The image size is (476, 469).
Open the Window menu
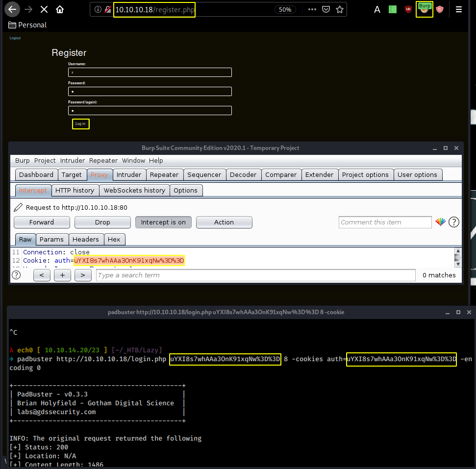pyautogui.click(x=133, y=160)
